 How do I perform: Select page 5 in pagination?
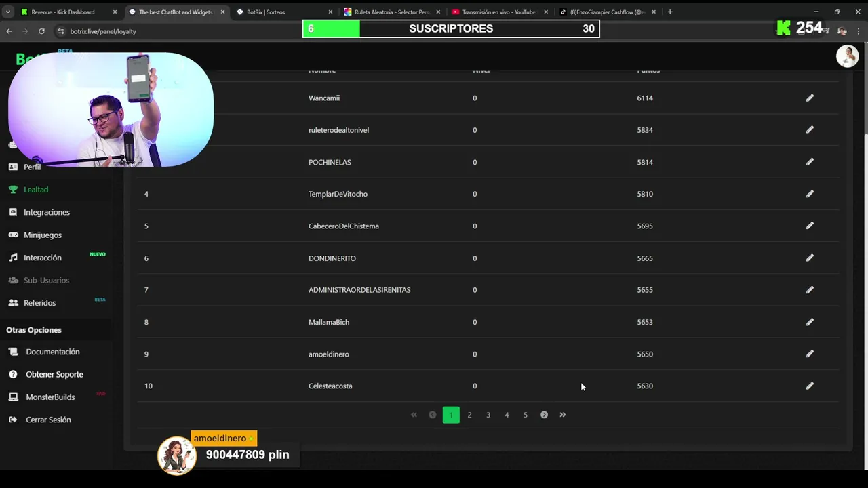click(526, 415)
